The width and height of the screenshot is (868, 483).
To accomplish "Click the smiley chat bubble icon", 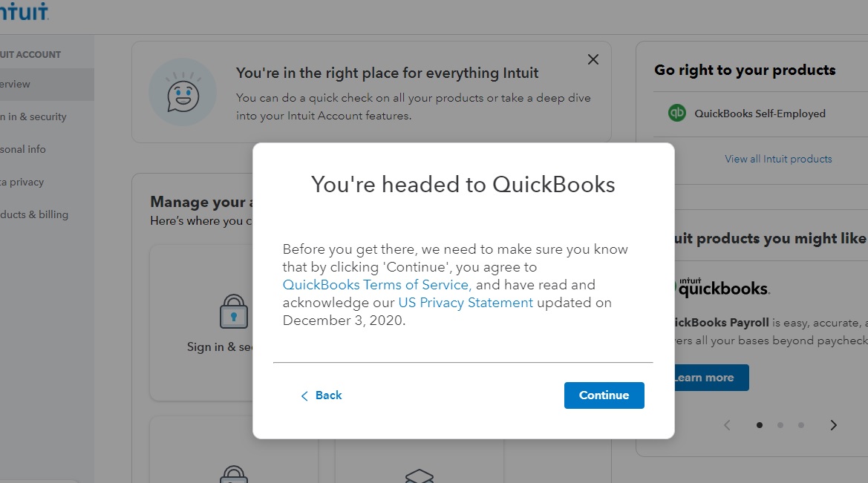I will [183, 92].
